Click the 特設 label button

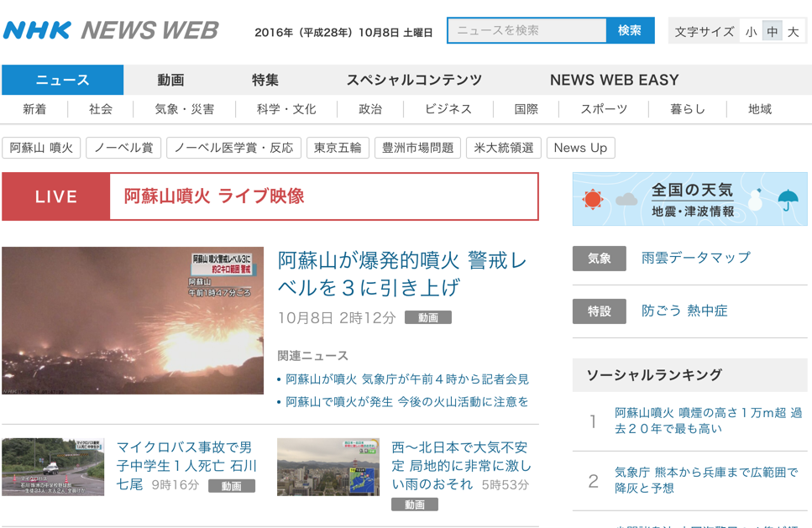pos(599,311)
